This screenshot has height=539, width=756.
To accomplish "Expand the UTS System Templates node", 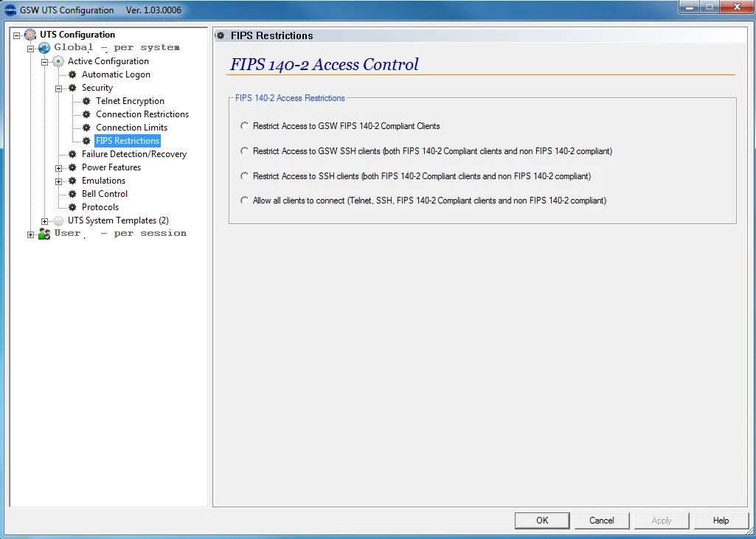I will coord(45,221).
